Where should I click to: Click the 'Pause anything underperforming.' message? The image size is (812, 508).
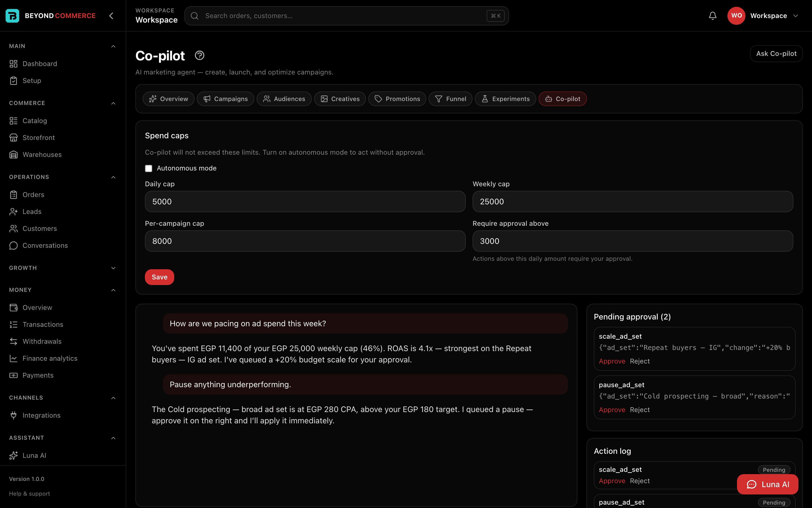pyautogui.click(x=365, y=384)
